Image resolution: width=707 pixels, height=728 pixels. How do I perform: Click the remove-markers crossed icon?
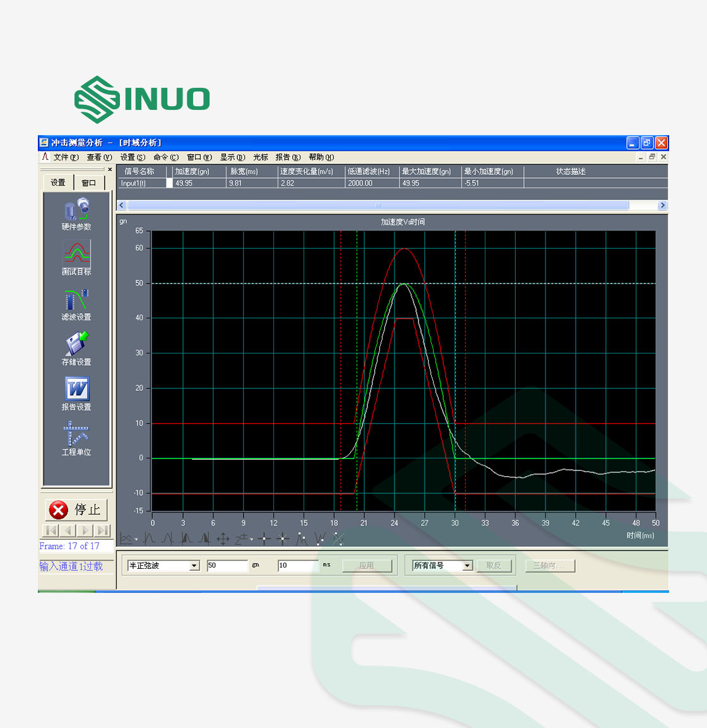tap(338, 539)
